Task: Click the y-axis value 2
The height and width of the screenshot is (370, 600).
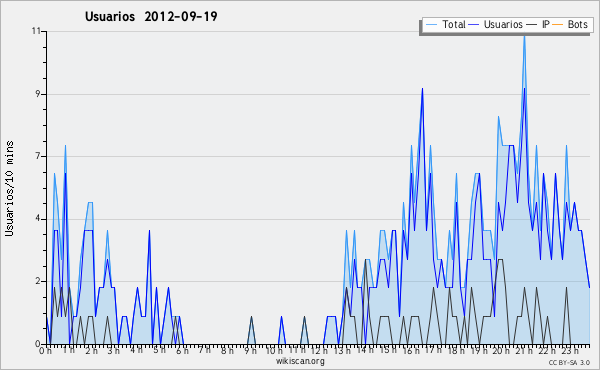Action: pyautogui.click(x=38, y=281)
